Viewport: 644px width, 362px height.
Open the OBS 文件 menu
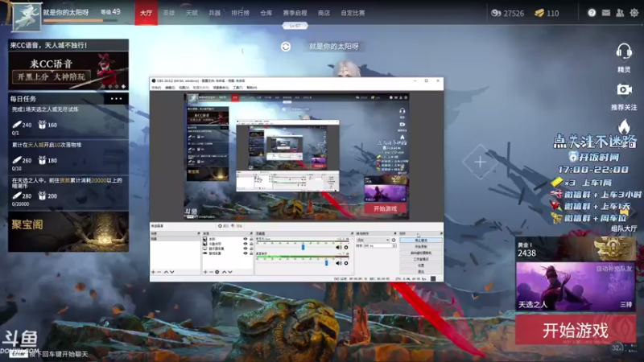click(x=156, y=88)
